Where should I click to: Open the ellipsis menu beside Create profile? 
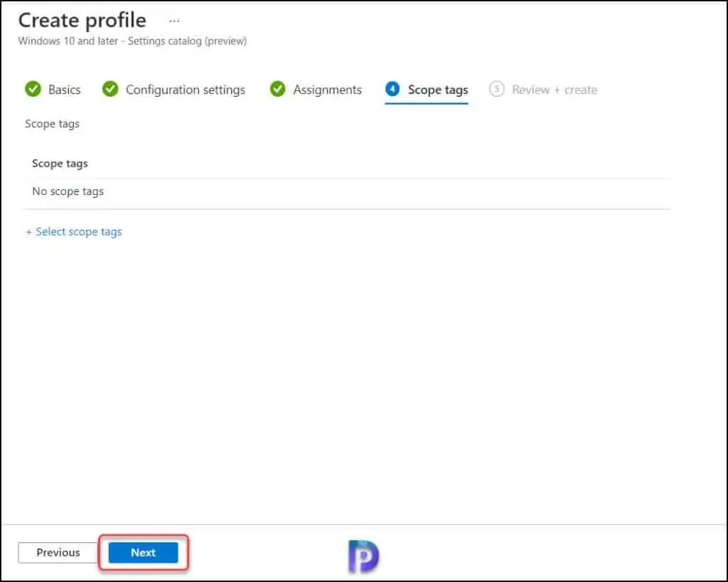click(x=174, y=20)
